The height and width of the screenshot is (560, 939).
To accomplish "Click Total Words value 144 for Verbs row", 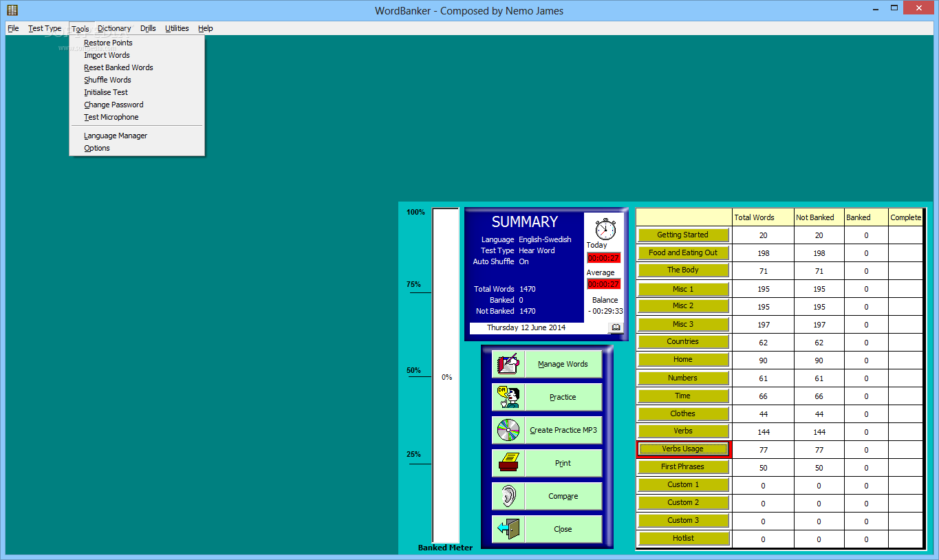I will point(763,432).
